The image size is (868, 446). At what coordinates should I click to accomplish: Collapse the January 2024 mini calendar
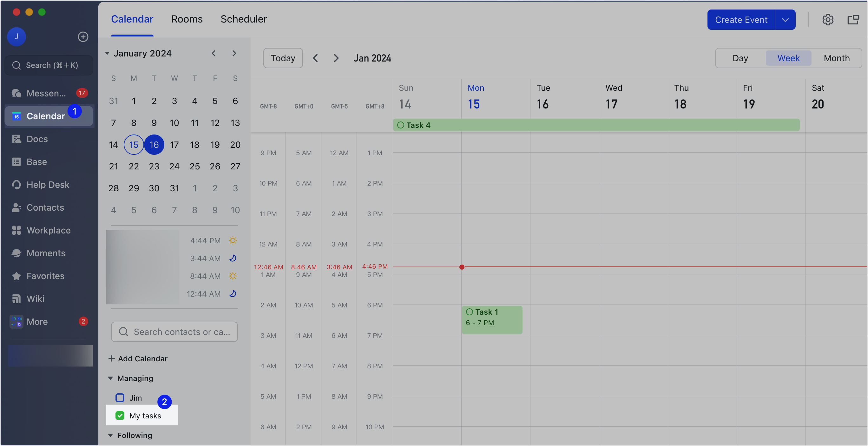(107, 54)
